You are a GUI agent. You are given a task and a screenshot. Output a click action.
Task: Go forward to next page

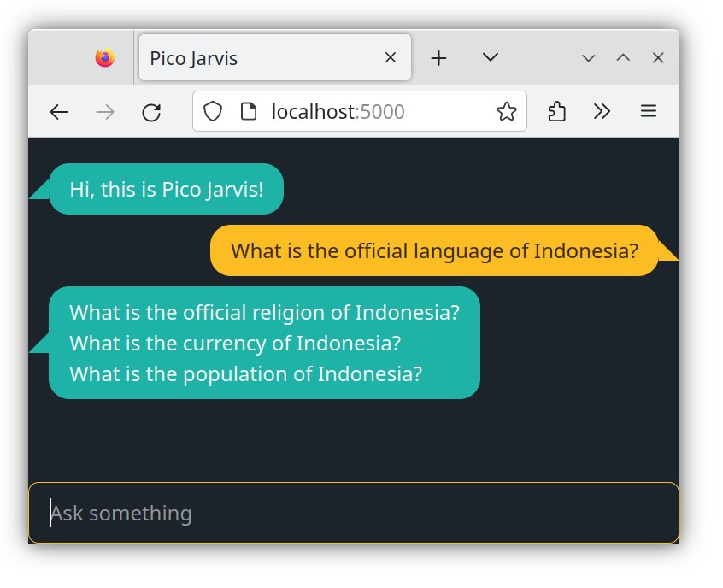105,112
